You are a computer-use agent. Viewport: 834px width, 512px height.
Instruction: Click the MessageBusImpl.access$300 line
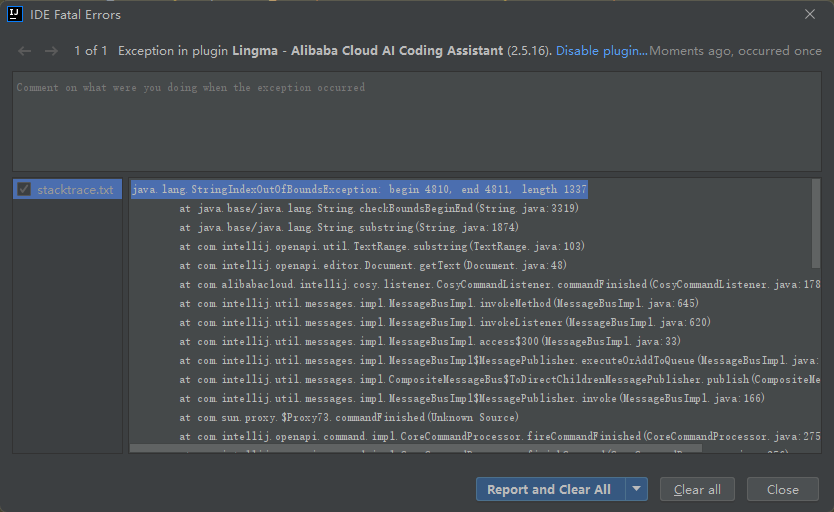pyautogui.click(x=430, y=341)
